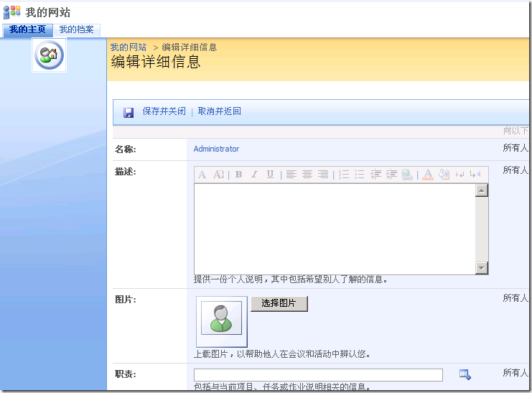The height and width of the screenshot is (393, 532).
Task: Increase the text indent
Action: 391,175
